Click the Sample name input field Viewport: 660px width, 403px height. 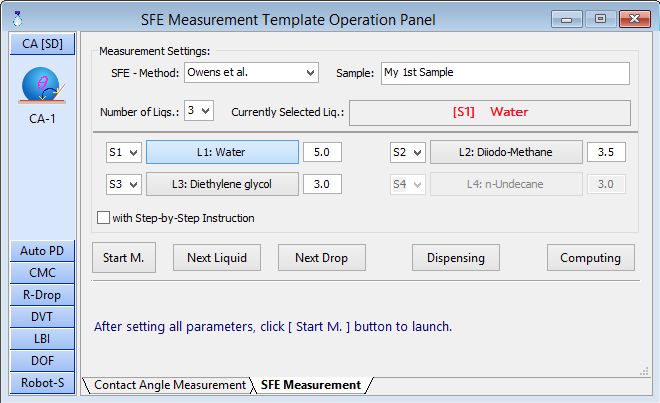504,73
